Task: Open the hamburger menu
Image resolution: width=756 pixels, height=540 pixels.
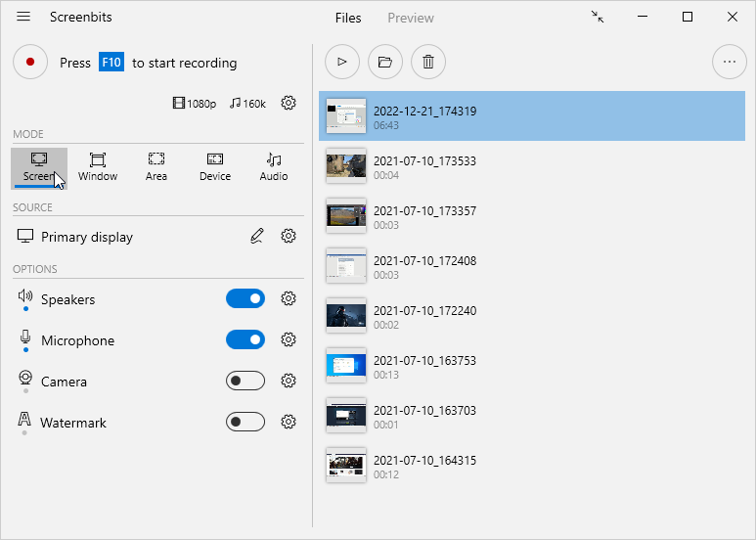Action: point(23,17)
